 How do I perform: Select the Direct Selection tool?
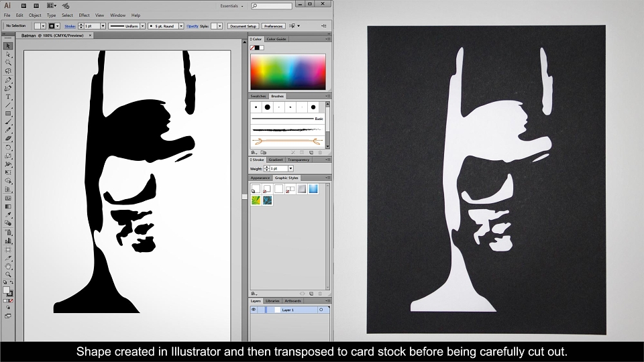8,54
